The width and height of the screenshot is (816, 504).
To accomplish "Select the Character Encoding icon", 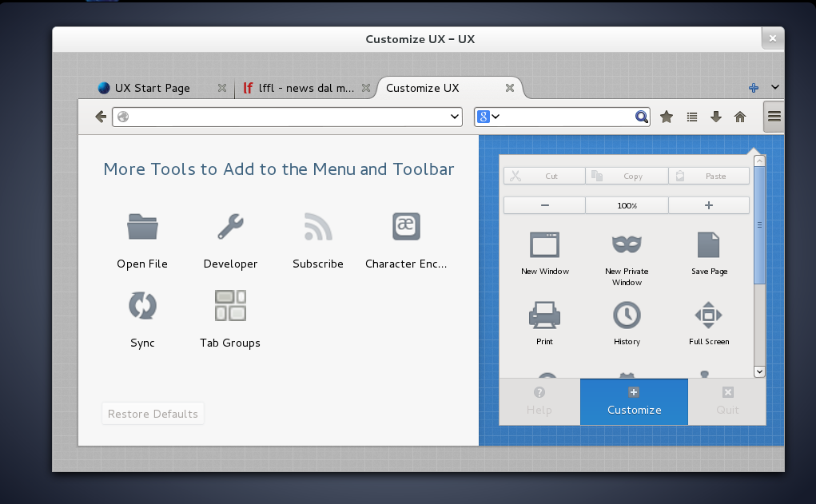I will [x=406, y=226].
